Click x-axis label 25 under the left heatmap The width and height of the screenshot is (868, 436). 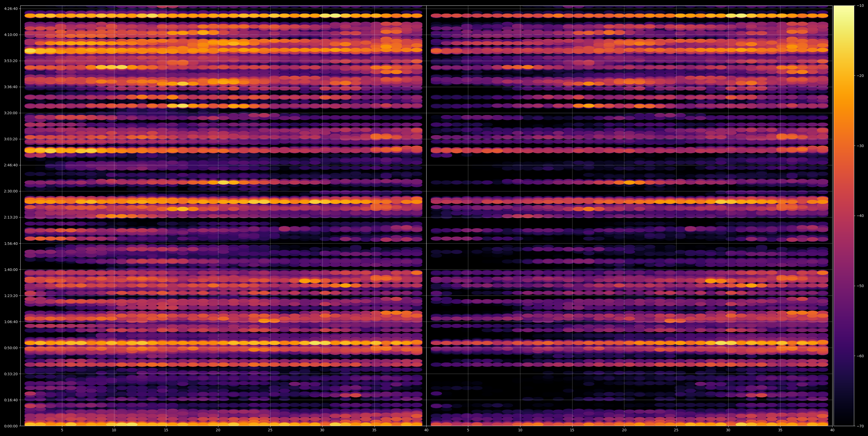pyautogui.click(x=270, y=430)
